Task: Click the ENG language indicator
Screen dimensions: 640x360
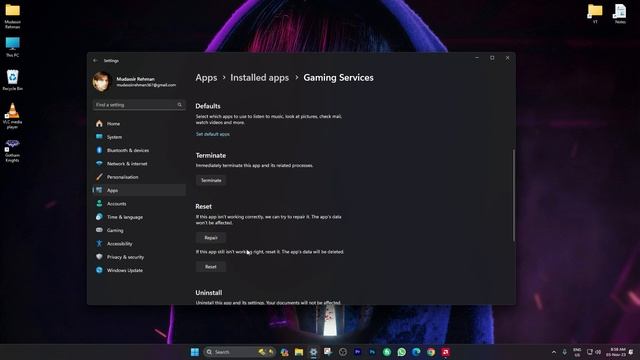Action: coord(577,352)
